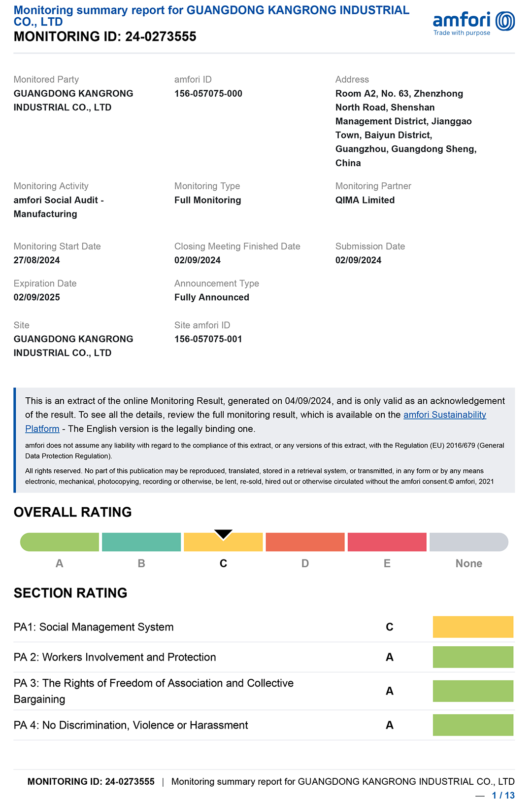This screenshot has width=532, height=804.
Task: Click the A rating letter for PA 2
Action: click(390, 657)
